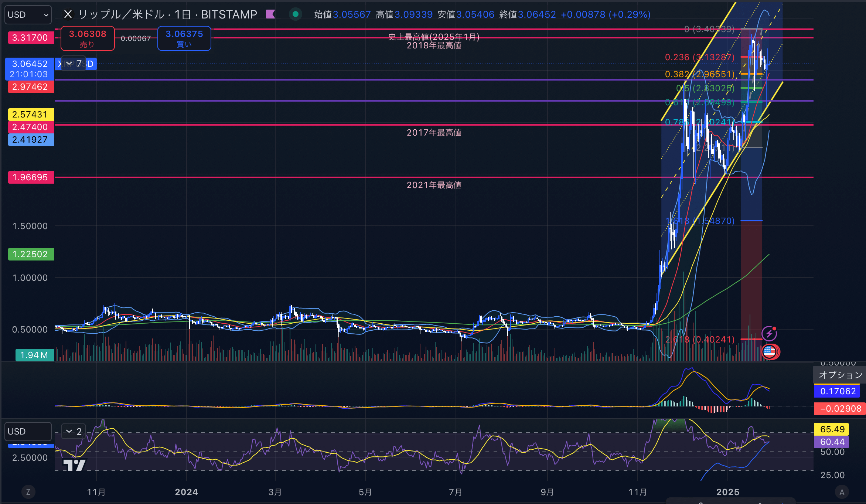Click the 7月 time axis label

click(456, 492)
